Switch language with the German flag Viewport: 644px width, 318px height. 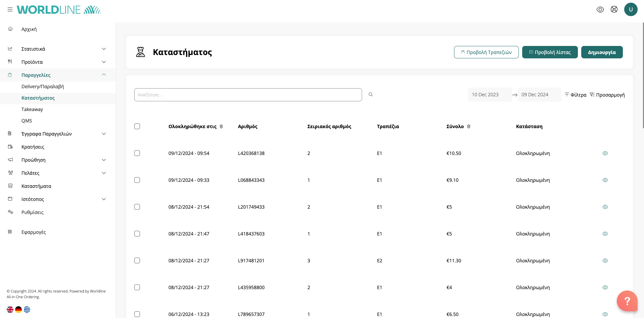point(18,309)
